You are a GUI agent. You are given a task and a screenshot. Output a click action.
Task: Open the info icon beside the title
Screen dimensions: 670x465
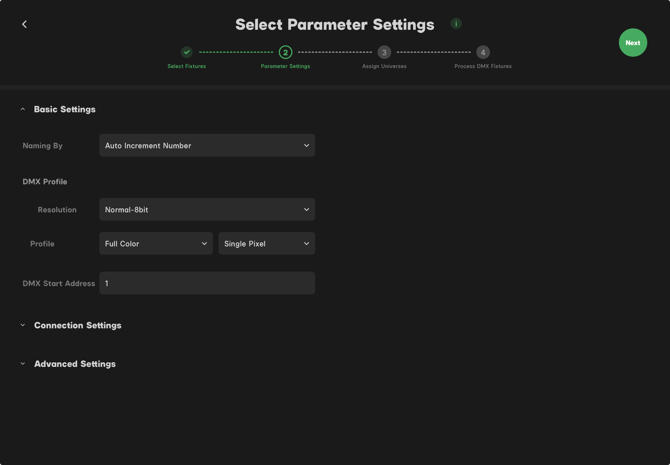click(x=456, y=23)
